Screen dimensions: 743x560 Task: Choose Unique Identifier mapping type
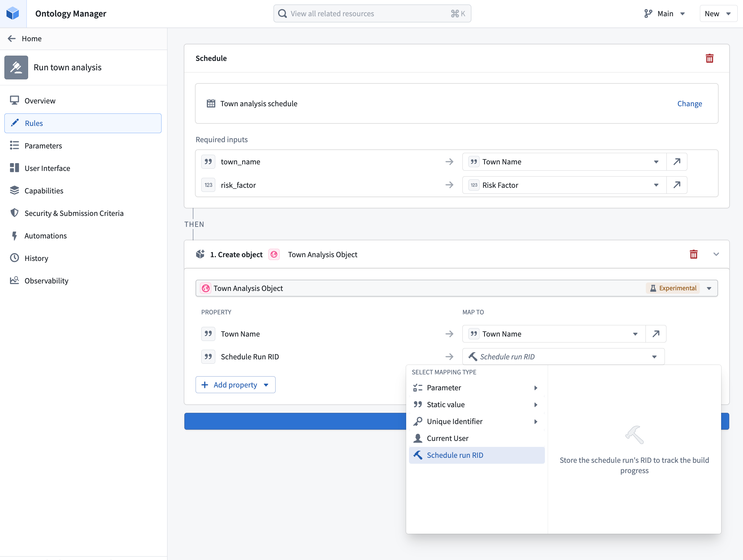[476, 422]
